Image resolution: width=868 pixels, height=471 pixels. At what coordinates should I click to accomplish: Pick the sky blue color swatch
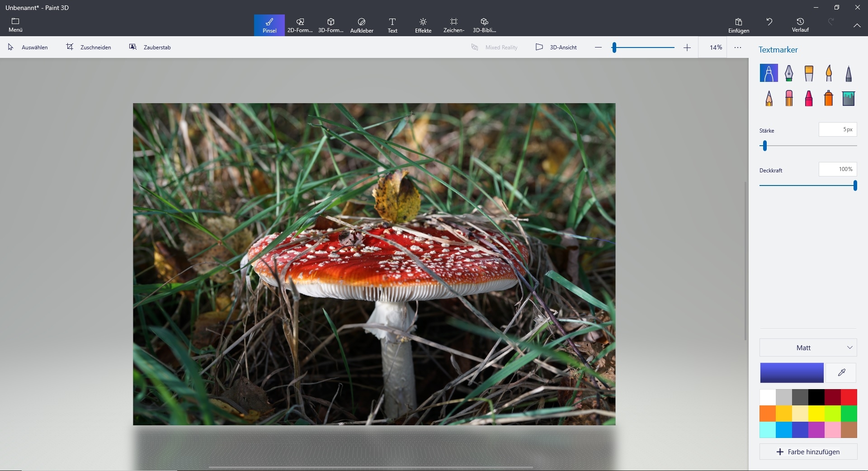click(x=784, y=430)
